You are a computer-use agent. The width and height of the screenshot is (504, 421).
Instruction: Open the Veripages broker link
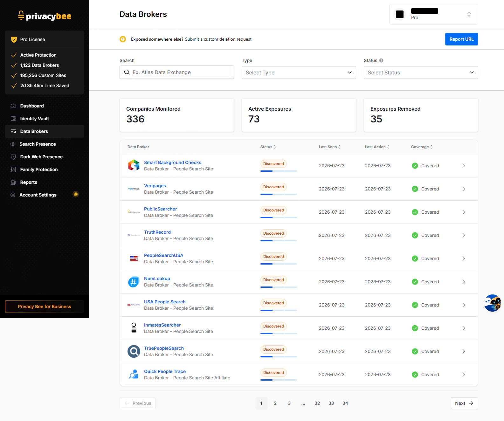coord(155,186)
